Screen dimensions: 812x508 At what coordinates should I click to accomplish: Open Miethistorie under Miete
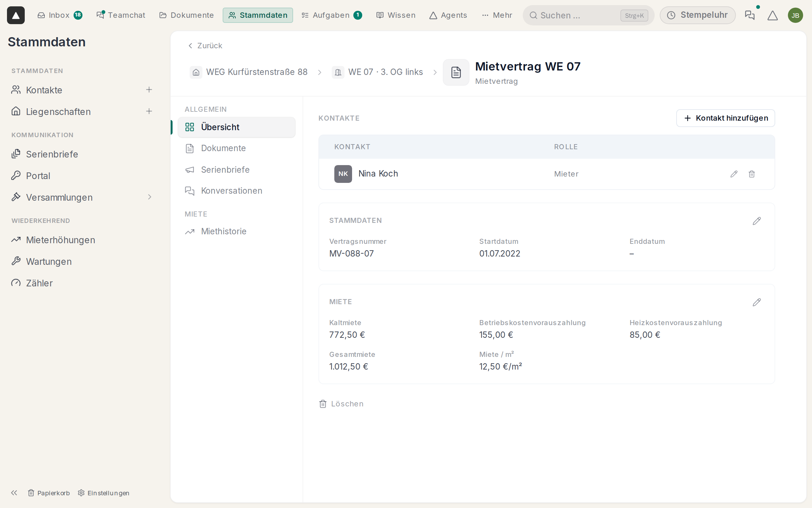pos(236,231)
